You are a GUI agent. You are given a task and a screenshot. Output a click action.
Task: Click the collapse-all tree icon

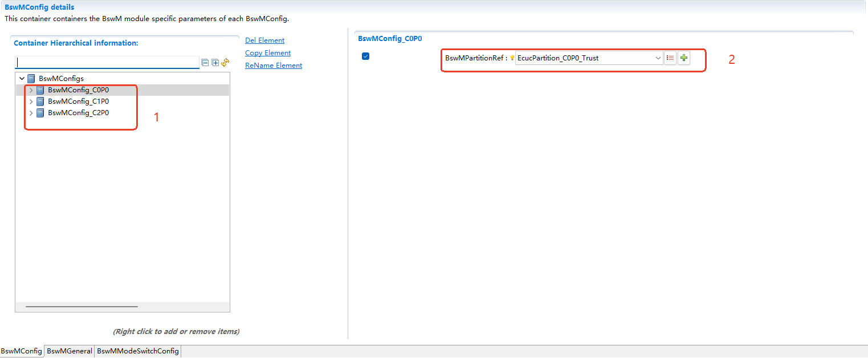click(205, 63)
